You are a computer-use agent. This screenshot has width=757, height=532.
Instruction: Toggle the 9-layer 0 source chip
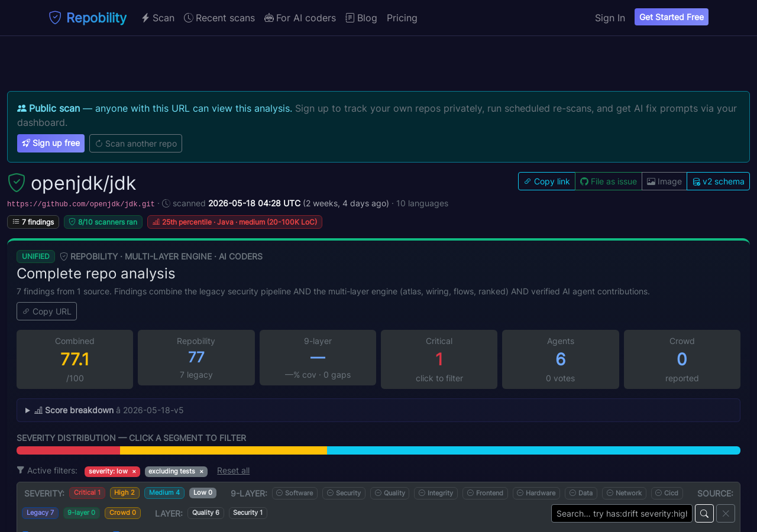(82, 513)
